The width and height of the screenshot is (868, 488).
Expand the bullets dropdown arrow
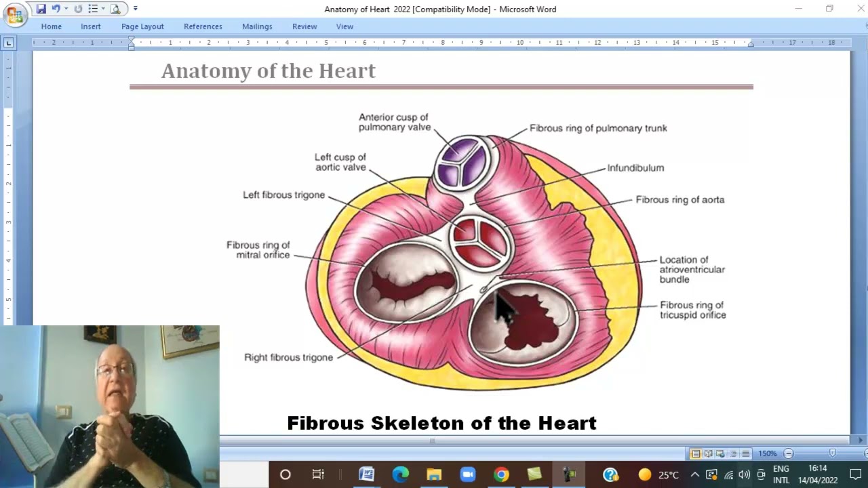click(x=103, y=9)
